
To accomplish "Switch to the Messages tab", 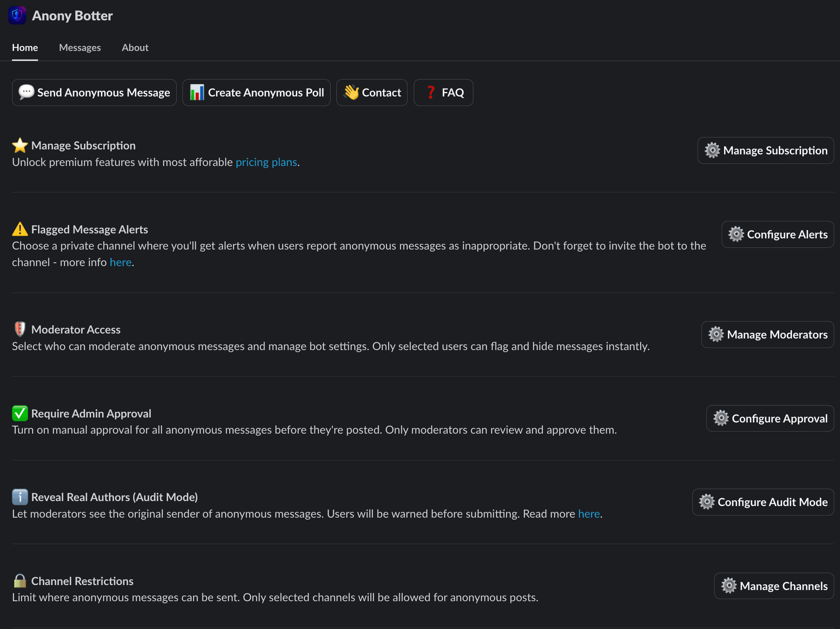I will pyautogui.click(x=80, y=47).
